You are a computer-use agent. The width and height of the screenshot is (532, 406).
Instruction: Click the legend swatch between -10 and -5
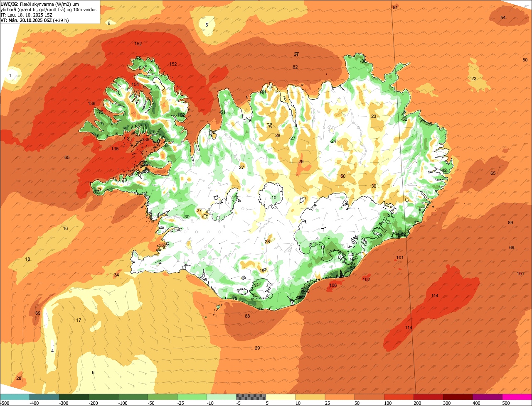pyautogui.click(x=222, y=397)
